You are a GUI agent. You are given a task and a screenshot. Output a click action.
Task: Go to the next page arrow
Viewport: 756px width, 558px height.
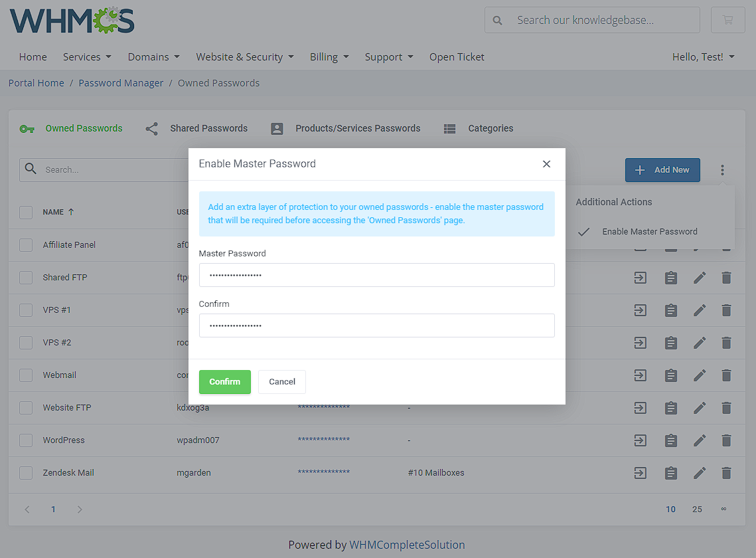tap(80, 510)
